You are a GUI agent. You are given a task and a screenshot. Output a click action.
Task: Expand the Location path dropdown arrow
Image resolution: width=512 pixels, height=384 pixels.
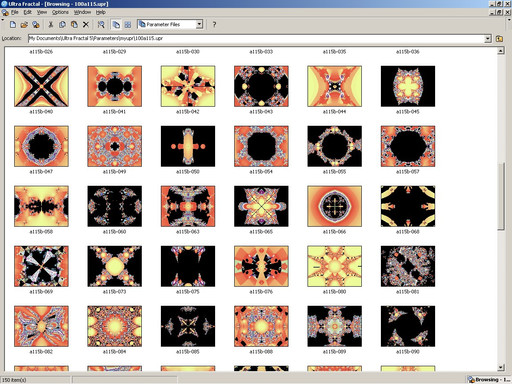tap(488, 39)
